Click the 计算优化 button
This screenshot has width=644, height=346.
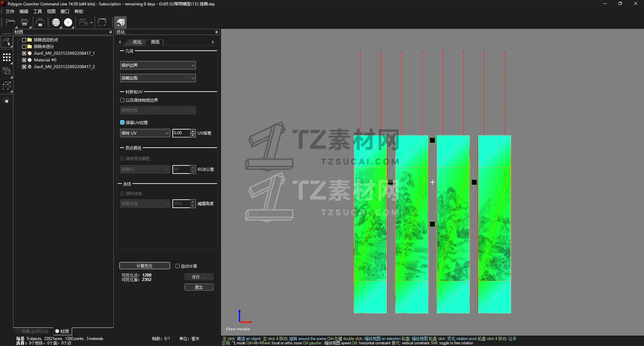pyautogui.click(x=145, y=266)
